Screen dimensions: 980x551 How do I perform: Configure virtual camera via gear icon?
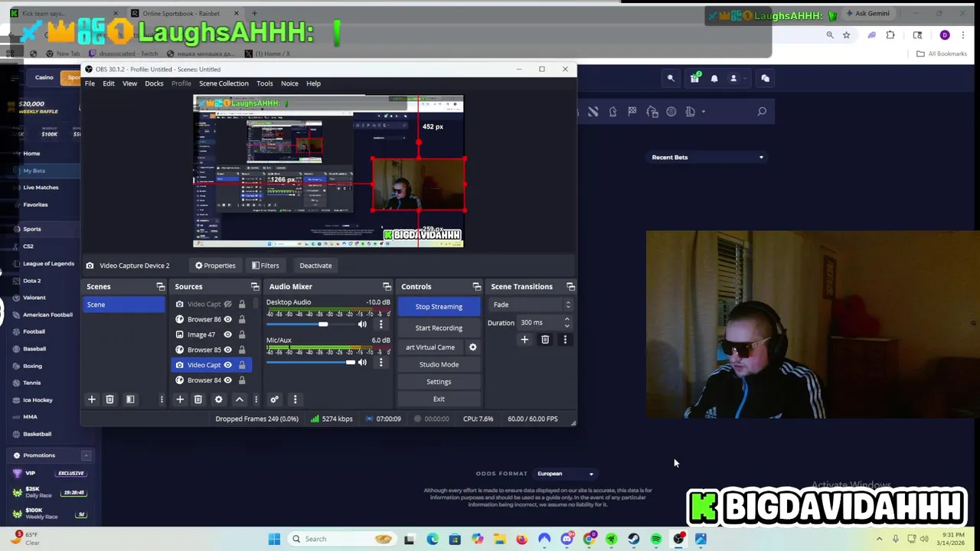pos(472,347)
